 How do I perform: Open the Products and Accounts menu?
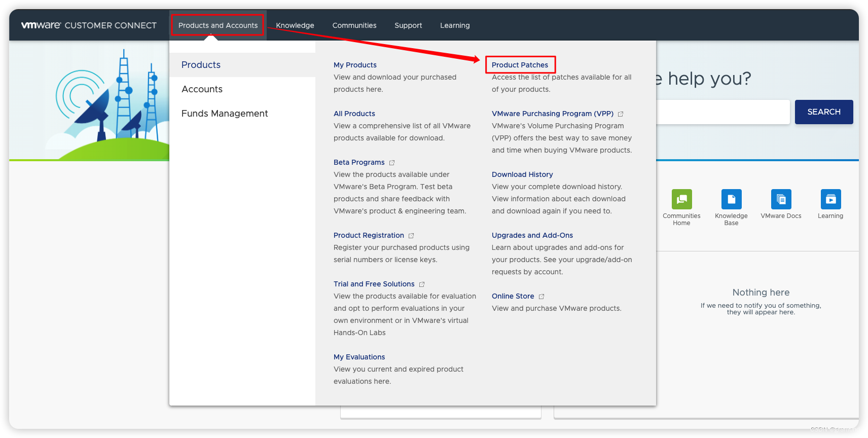click(218, 25)
